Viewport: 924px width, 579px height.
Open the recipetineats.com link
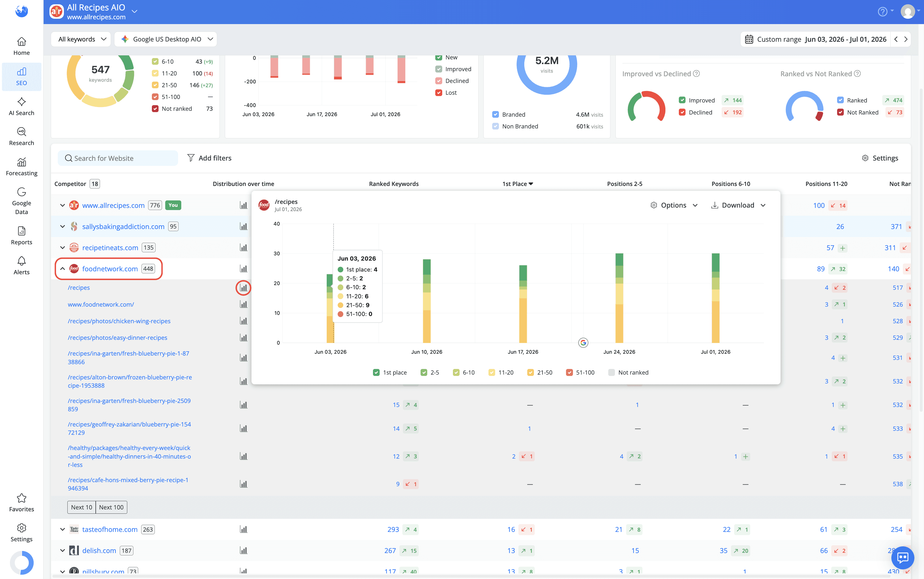(x=110, y=247)
